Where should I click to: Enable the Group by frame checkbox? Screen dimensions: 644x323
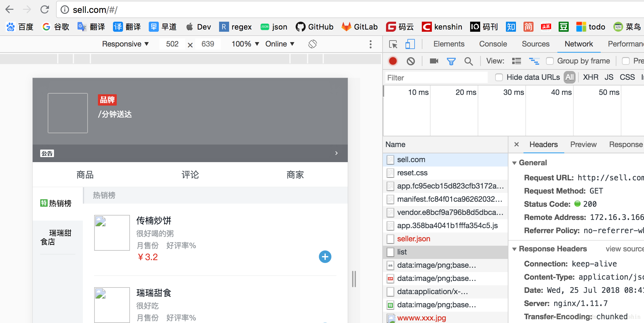(550, 61)
